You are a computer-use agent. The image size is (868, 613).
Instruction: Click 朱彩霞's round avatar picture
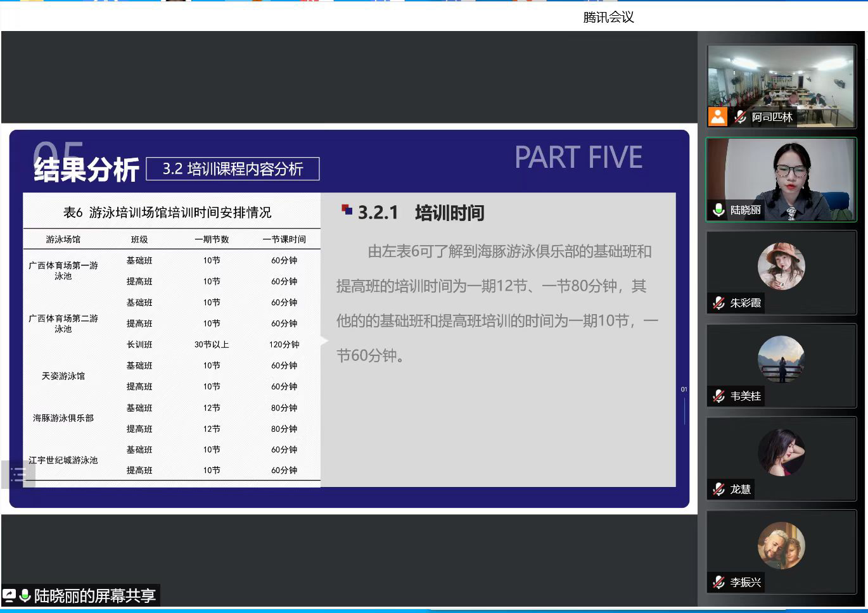[781, 266]
